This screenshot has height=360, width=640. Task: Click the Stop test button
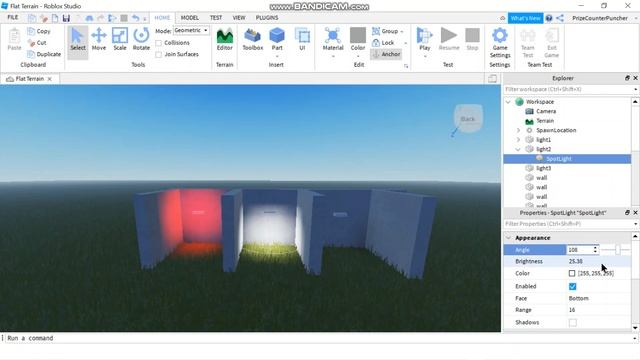point(472,40)
